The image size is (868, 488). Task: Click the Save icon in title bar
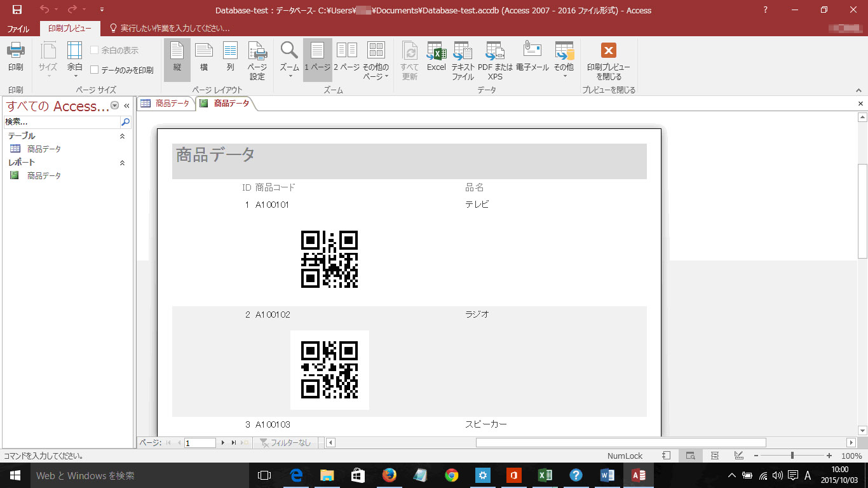17,10
